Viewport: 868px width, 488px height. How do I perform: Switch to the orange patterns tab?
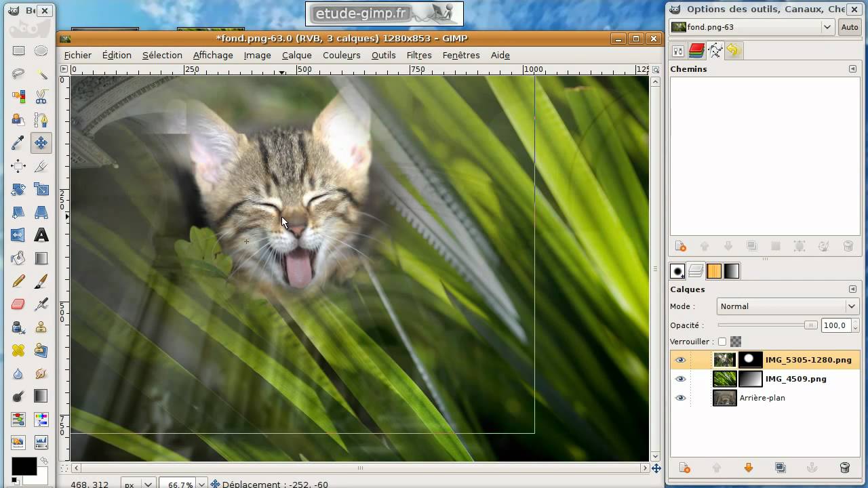[x=713, y=271]
